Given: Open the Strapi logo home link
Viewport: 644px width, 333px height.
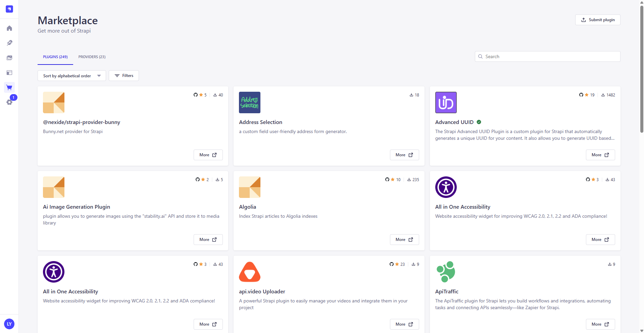Looking at the screenshot, I should [x=9, y=9].
